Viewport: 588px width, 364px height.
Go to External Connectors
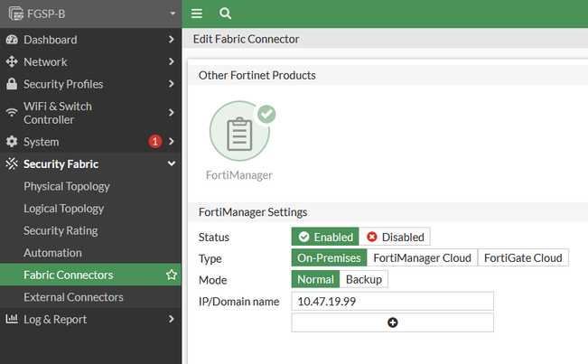tap(73, 297)
